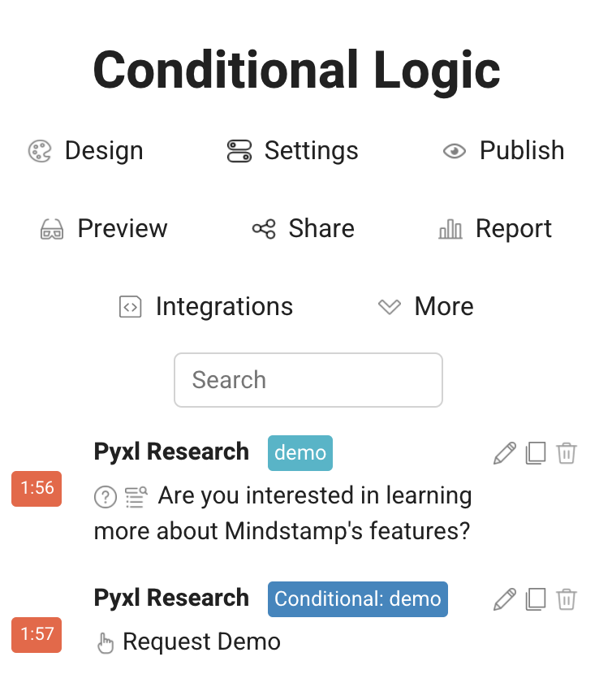The width and height of the screenshot is (612, 700).
Task: Open Publish with the eye icon
Action: pyautogui.click(x=503, y=151)
